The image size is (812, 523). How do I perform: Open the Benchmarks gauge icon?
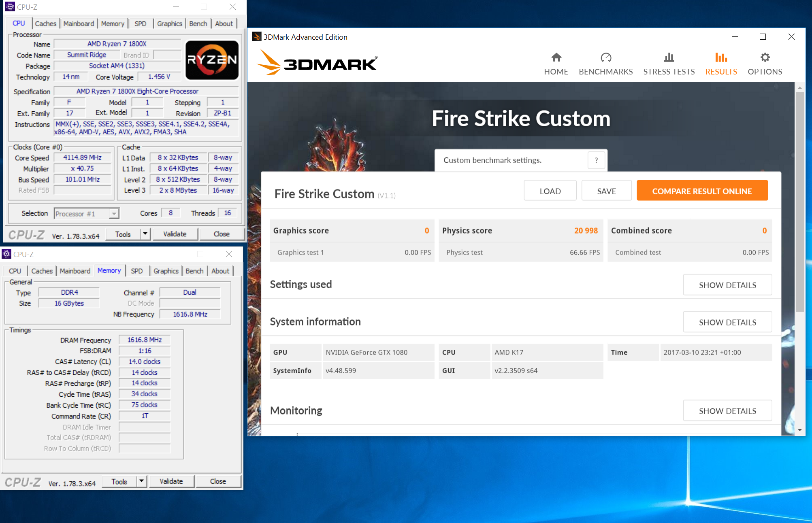click(605, 57)
